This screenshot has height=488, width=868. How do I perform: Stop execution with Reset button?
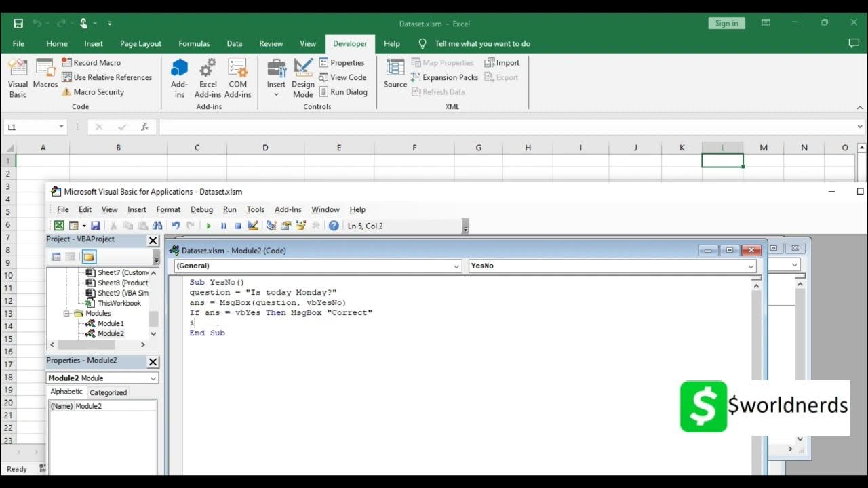point(238,226)
